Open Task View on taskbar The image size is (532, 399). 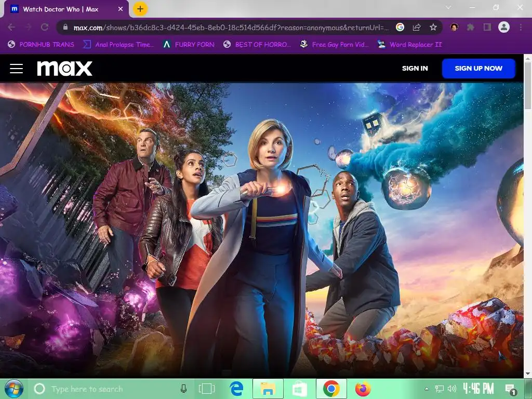pyautogui.click(x=207, y=389)
